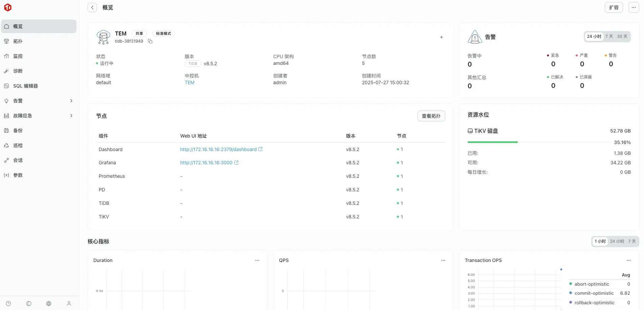Select 24 小时 for core metrics
Image resolution: width=644 pixels, height=310 pixels.
(617, 241)
